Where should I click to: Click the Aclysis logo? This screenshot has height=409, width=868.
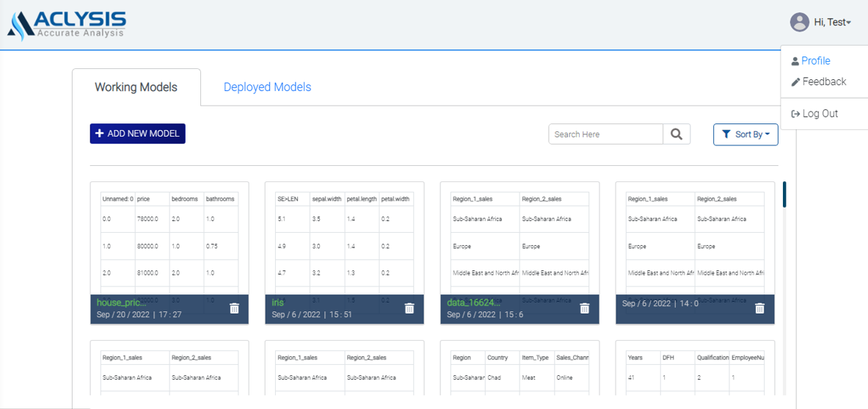tap(68, 24)
